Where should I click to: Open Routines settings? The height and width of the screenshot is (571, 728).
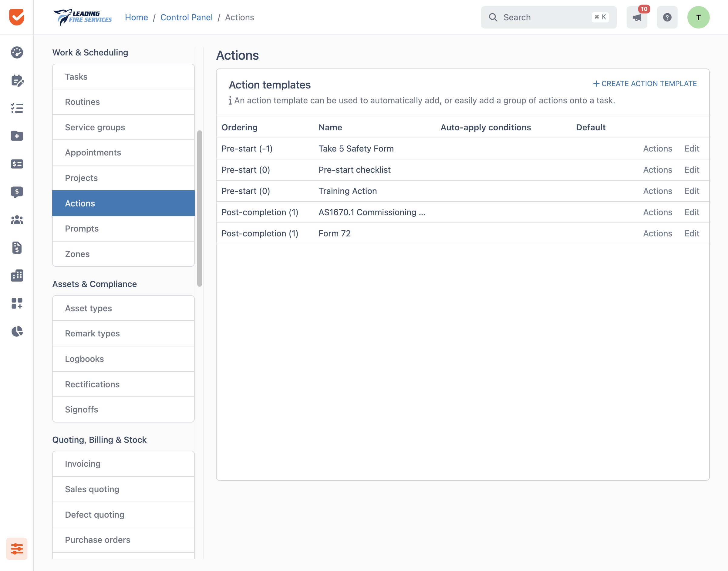(x=123, y=102)
